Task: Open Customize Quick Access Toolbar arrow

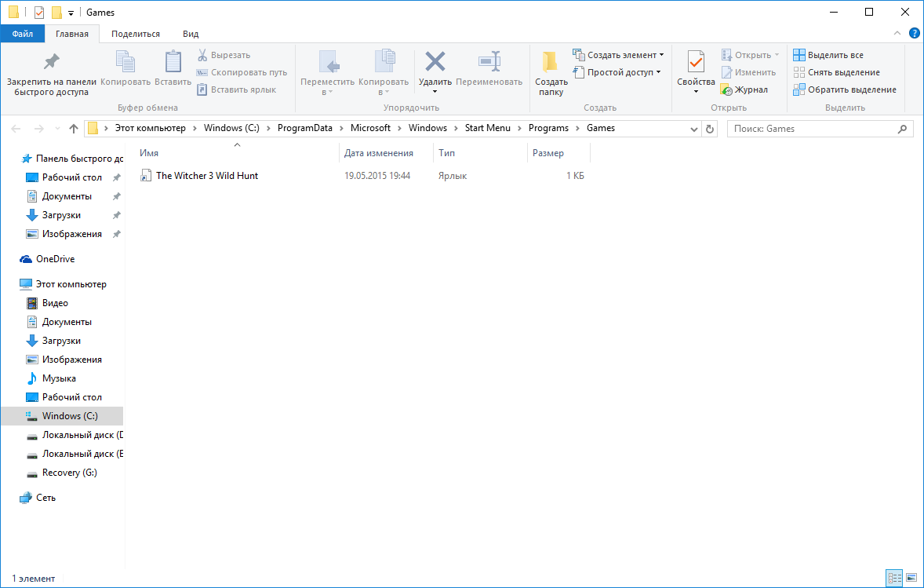Action: 71,13
